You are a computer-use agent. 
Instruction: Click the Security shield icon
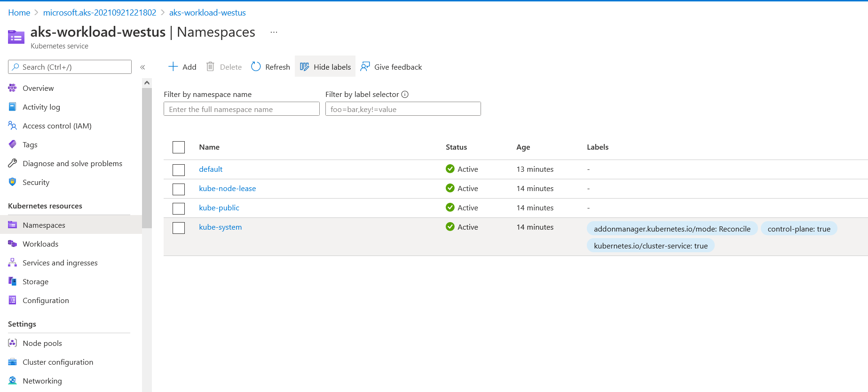pyautogui.click(x=13, y=182)
